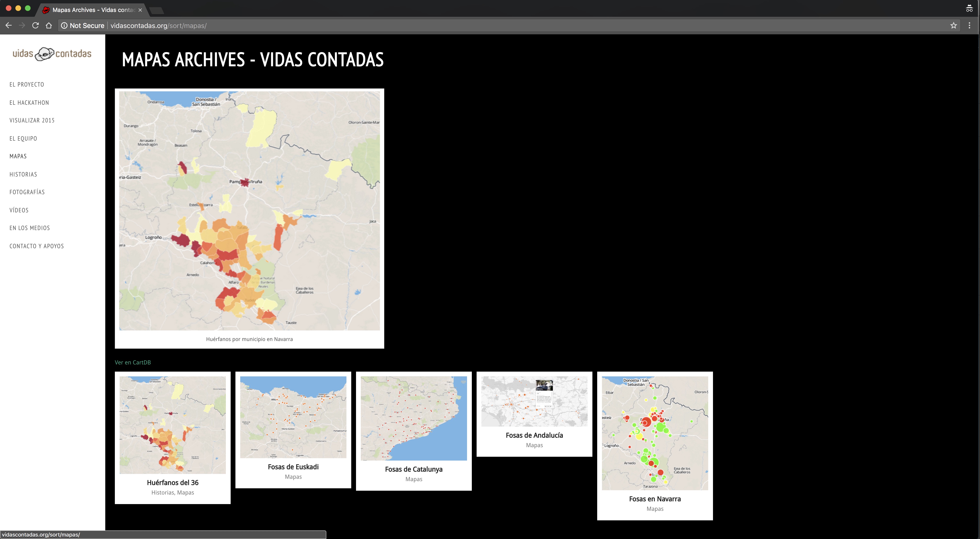Open the Fosas de Andalucía map thumbnail
Viewport: 980px width, 539px height.
(x=534, y=401)
